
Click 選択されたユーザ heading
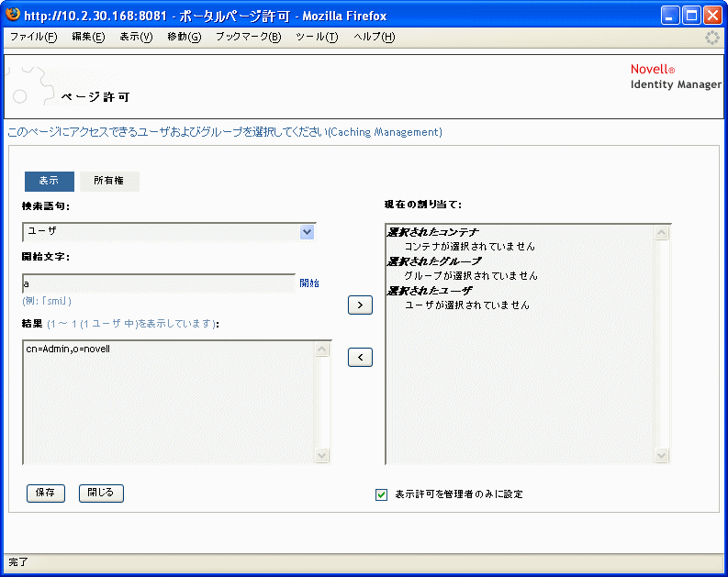tap(430, 291)
